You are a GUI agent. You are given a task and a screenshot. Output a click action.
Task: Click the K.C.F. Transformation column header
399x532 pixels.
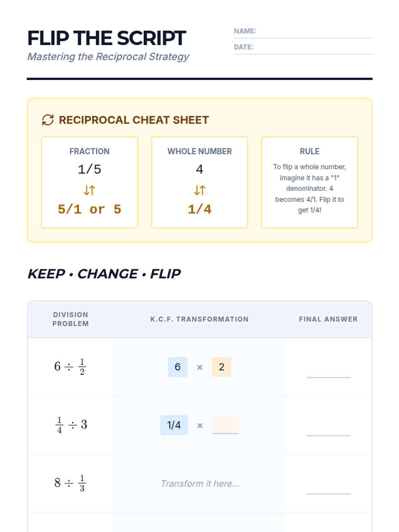pyautogui.click(x=199, y=319)
